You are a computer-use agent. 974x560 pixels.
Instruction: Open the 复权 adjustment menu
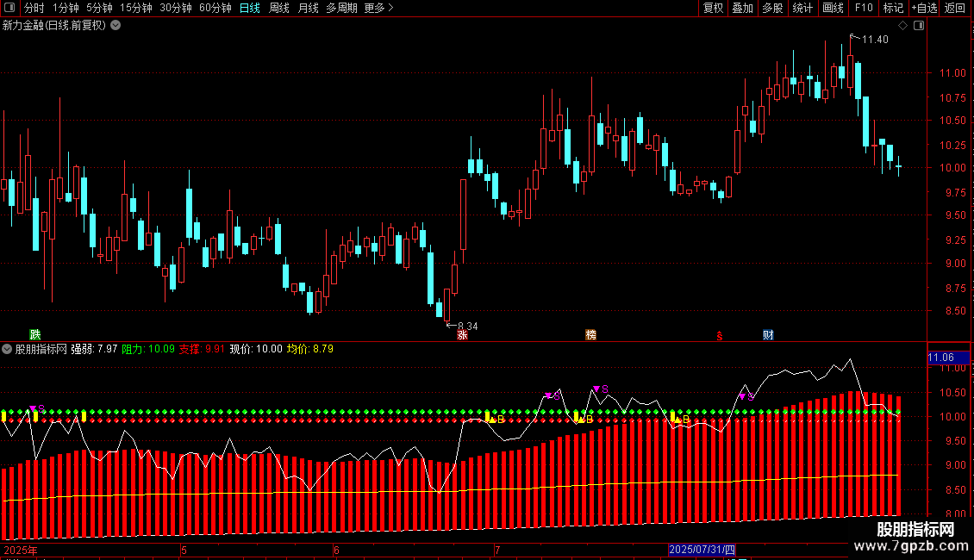713,8
